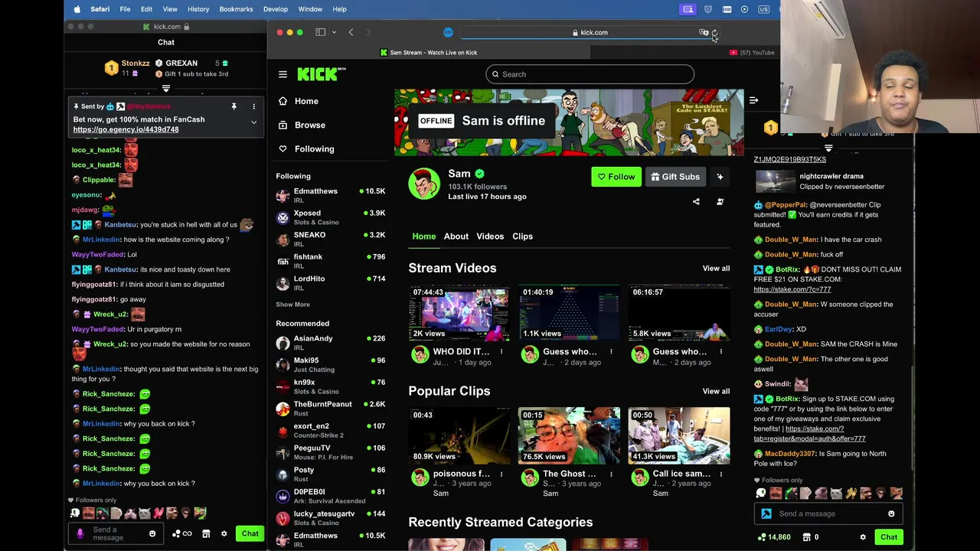This screenshot has height=551, width=980.
Task: Open options for Call ice sam clip
Action: click(721, 474)
